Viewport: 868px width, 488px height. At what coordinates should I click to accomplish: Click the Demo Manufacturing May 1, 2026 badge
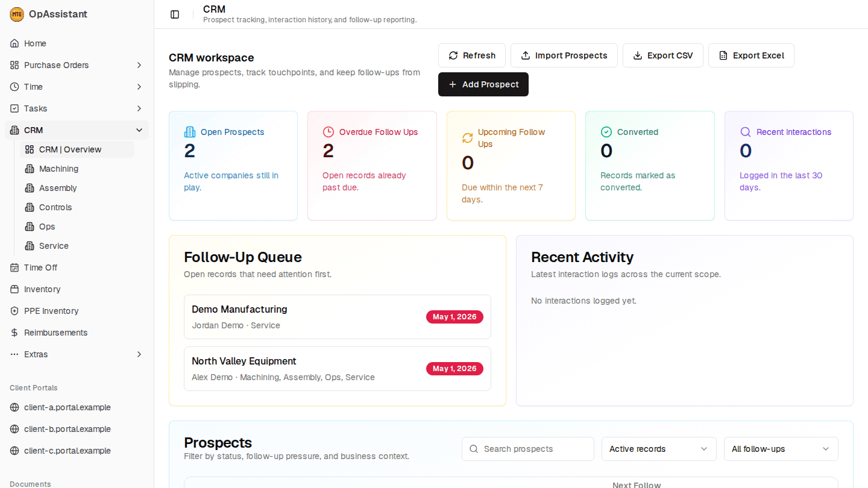tap(454, 317)
